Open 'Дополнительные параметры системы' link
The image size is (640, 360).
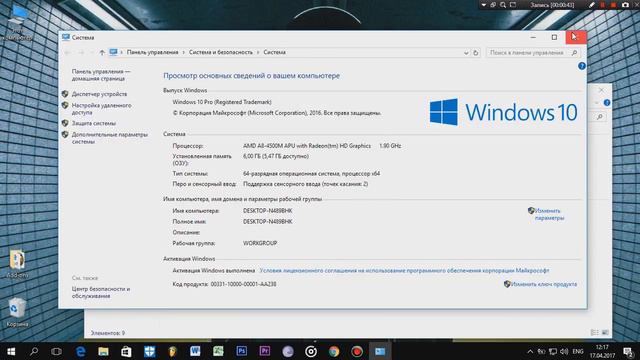[x=109, y=138]
